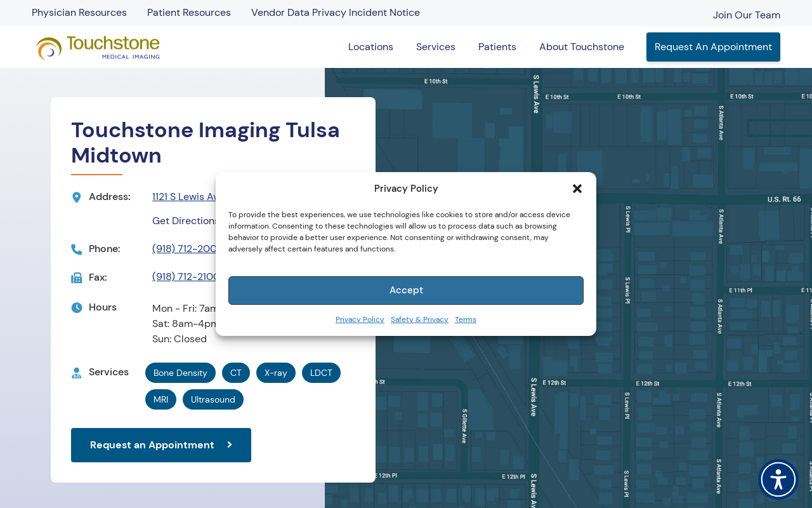This screenshot has height=508, width=812.
Task: Click the Touchstone Imaging Tulsa Midtown heading
Action: pyautogui.click(x=206, y=143)
